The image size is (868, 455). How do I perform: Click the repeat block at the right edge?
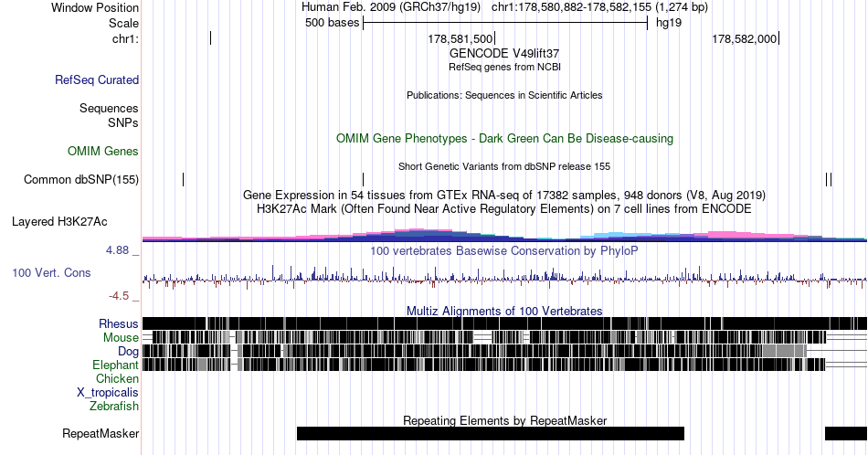(x=846, y=433)
